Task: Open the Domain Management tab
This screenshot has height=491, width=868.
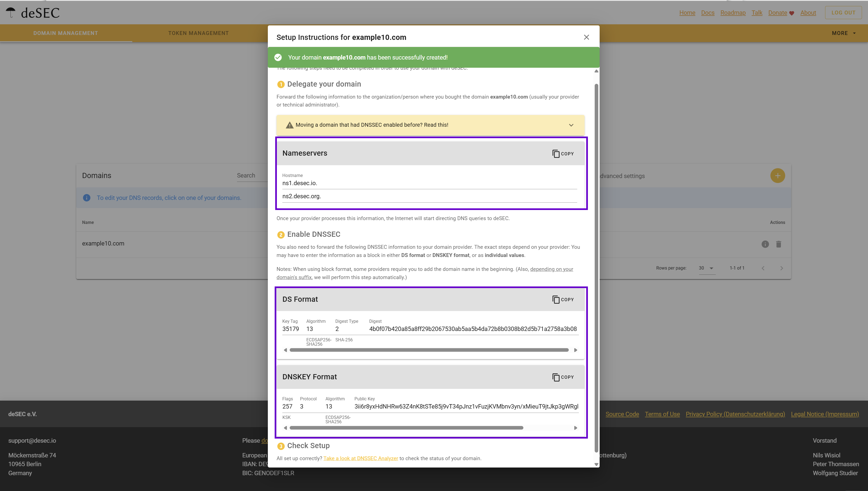Action: pos(66,33)
